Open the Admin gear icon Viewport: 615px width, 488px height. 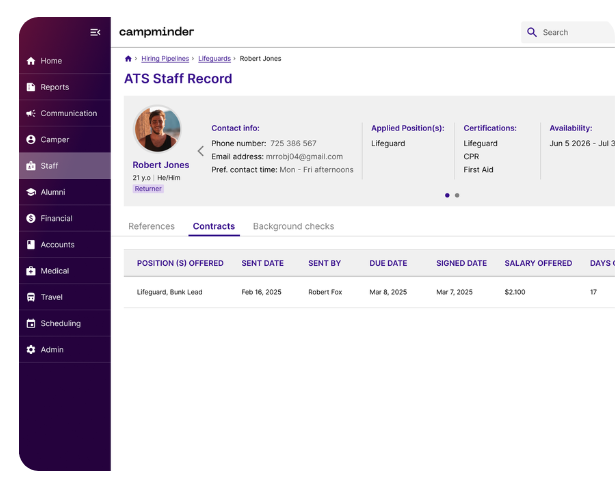pyautogui.click(x=31, y=350)
